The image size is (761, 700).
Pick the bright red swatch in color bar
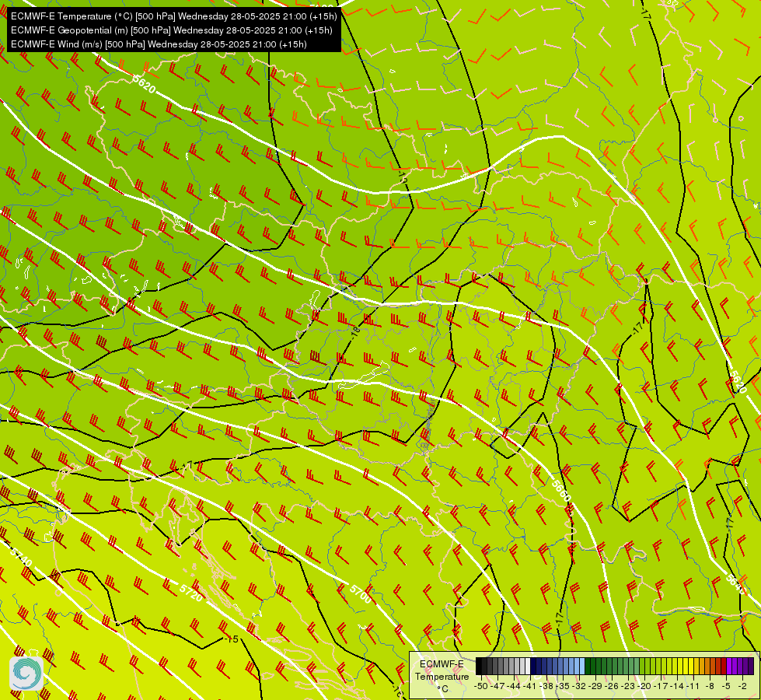[x=724, y=666]
